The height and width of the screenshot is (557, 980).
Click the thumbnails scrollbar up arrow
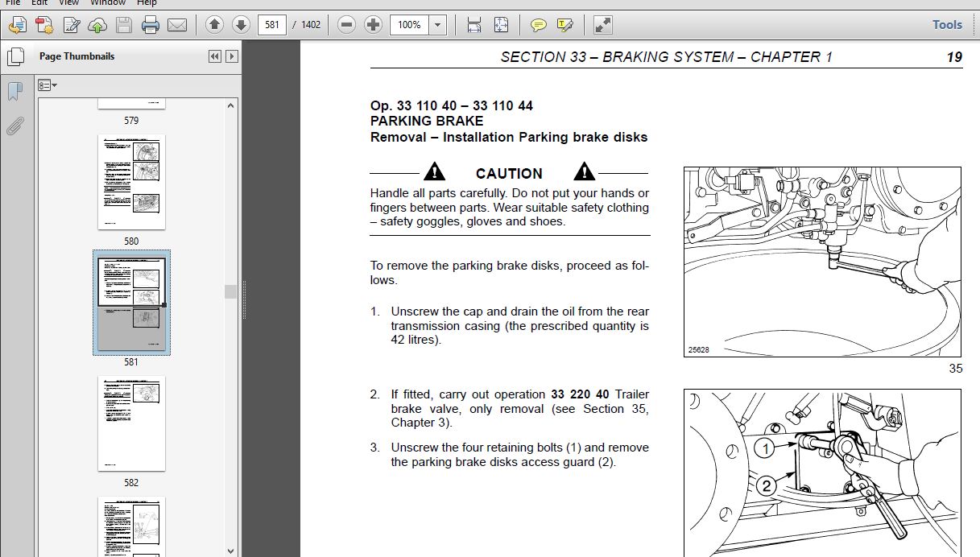point(232,105)
